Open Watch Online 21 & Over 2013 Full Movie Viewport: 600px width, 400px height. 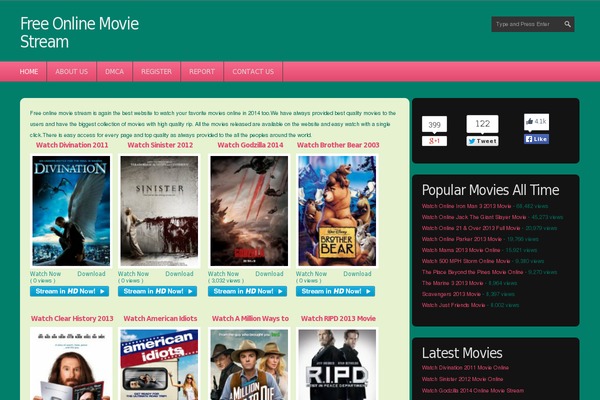coord(471,228)
